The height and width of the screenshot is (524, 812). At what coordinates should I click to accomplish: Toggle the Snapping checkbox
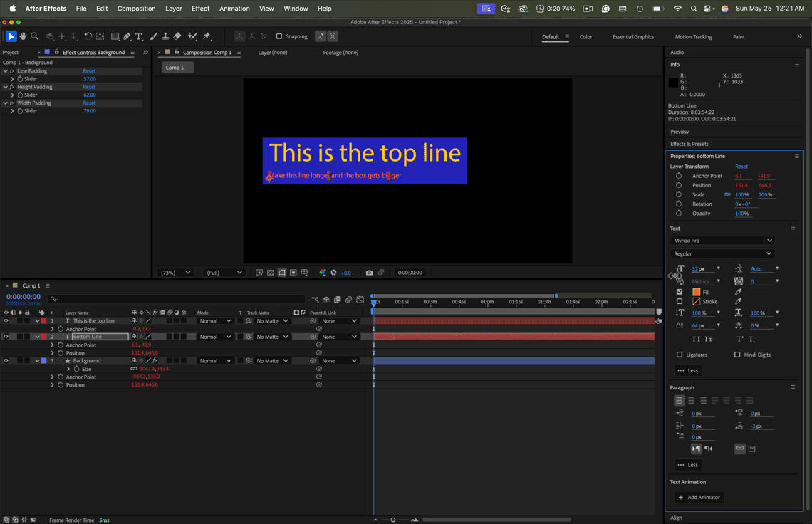[x=279, y=36]
